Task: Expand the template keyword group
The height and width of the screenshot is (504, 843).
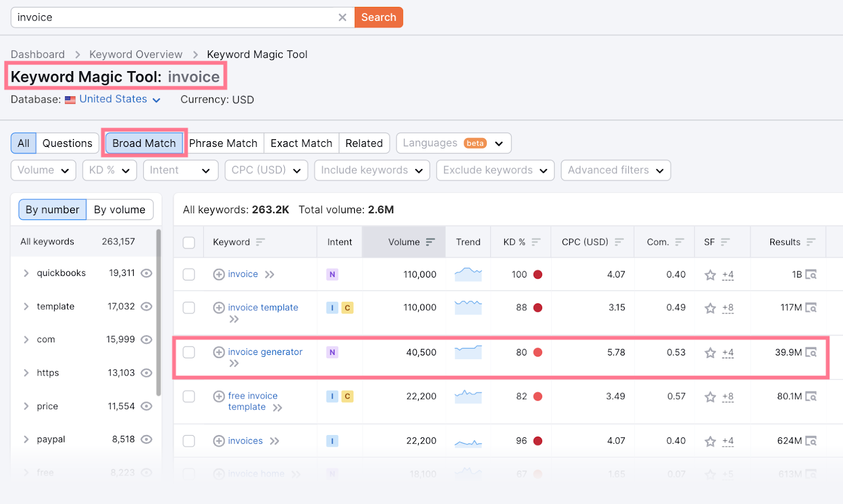Action: click(26, 307)
